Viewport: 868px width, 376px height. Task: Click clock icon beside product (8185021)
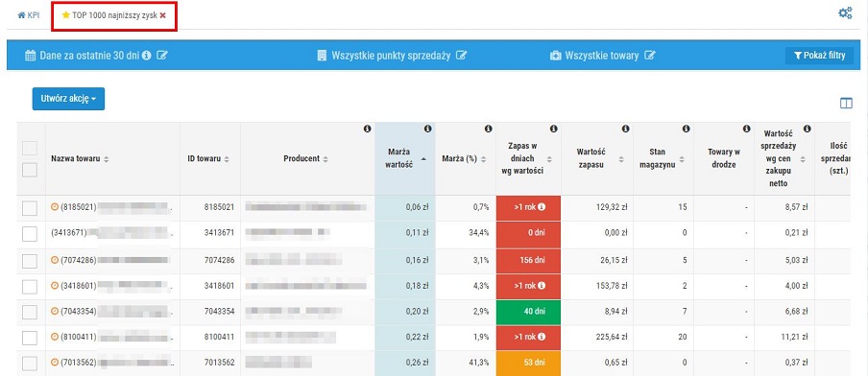[55, 207]
